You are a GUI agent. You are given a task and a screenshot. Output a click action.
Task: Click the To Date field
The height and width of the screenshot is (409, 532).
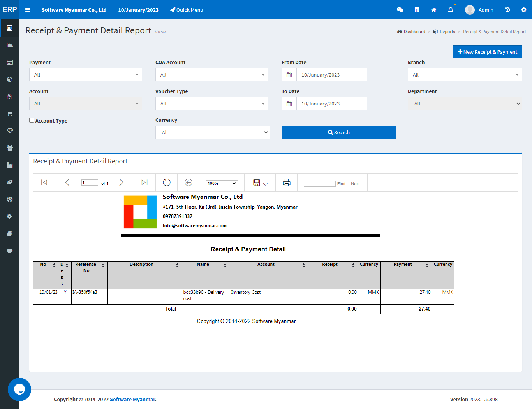332,104
